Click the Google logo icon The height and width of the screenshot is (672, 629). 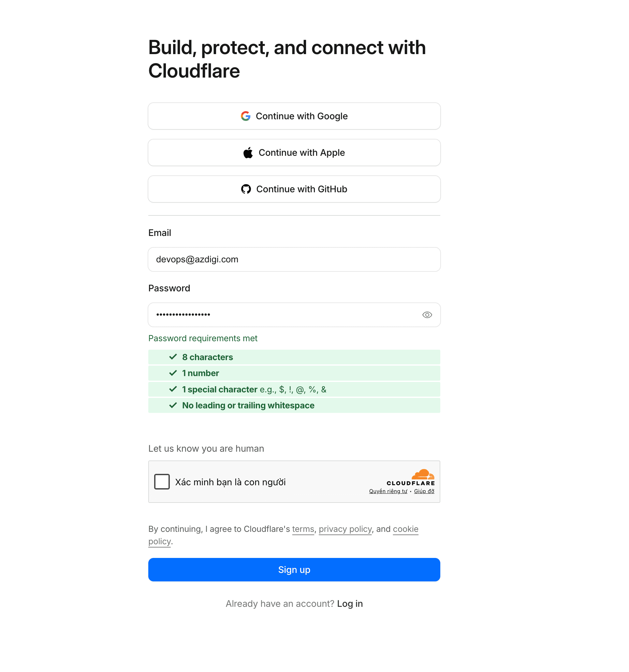coord(246,116)
